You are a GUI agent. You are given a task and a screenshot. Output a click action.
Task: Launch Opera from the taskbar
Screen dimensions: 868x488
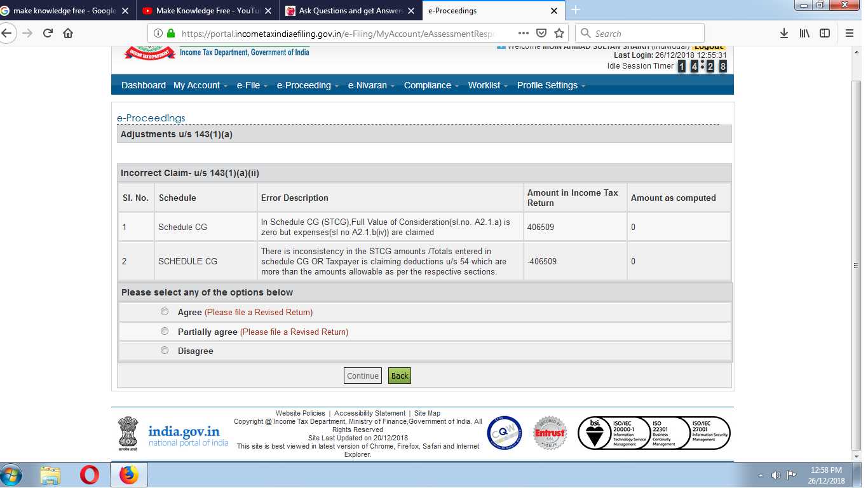(x=90, y=475)
